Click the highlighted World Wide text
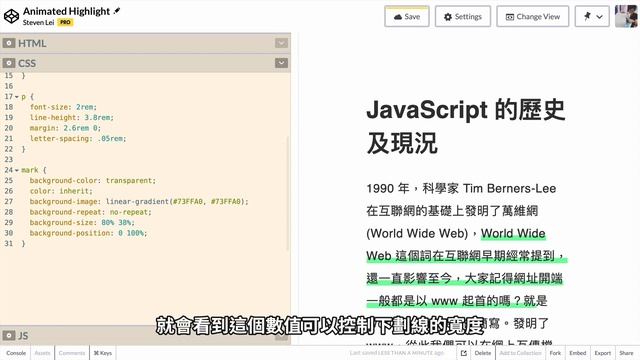The height and width of the screenshot is (360, 640). (x=513, y=233)
